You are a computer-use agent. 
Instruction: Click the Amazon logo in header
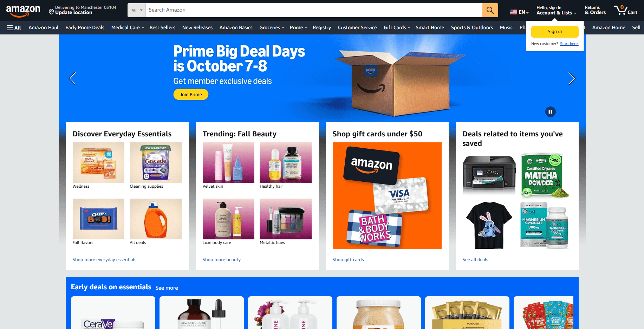click(x=23, y=11)
